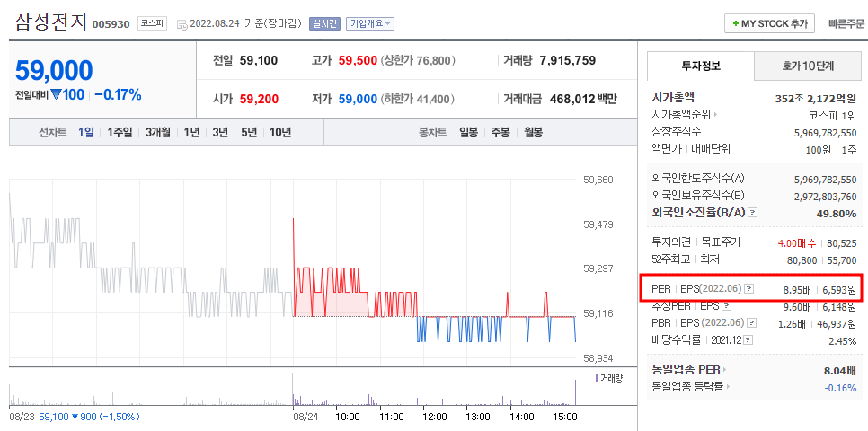The height and width of the screenshot is (431, 868).
Task: Click the target price 80,525
Action: point(841,243)
